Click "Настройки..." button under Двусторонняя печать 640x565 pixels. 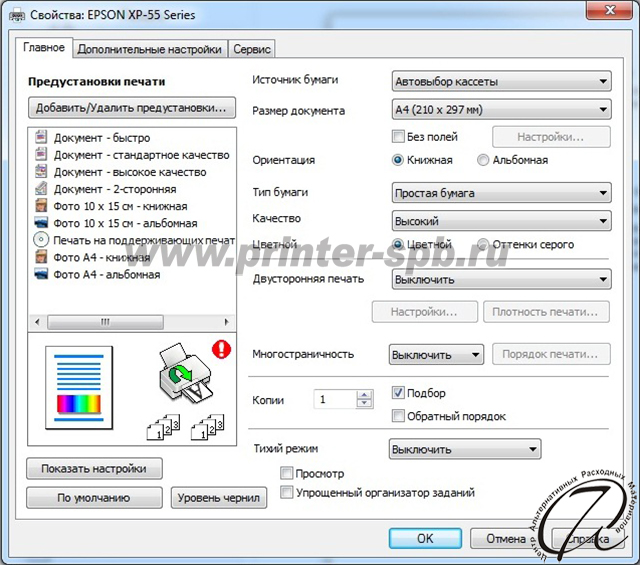(x=424, y=312)
